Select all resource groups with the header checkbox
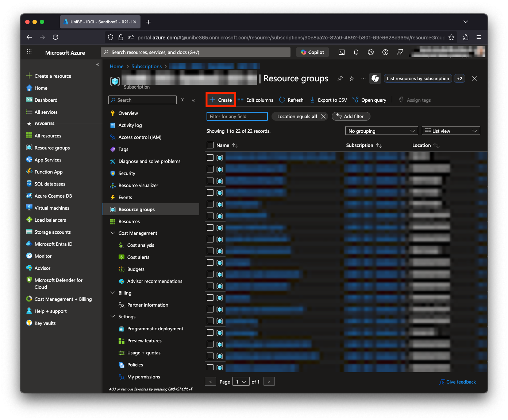 coord(210,145)
